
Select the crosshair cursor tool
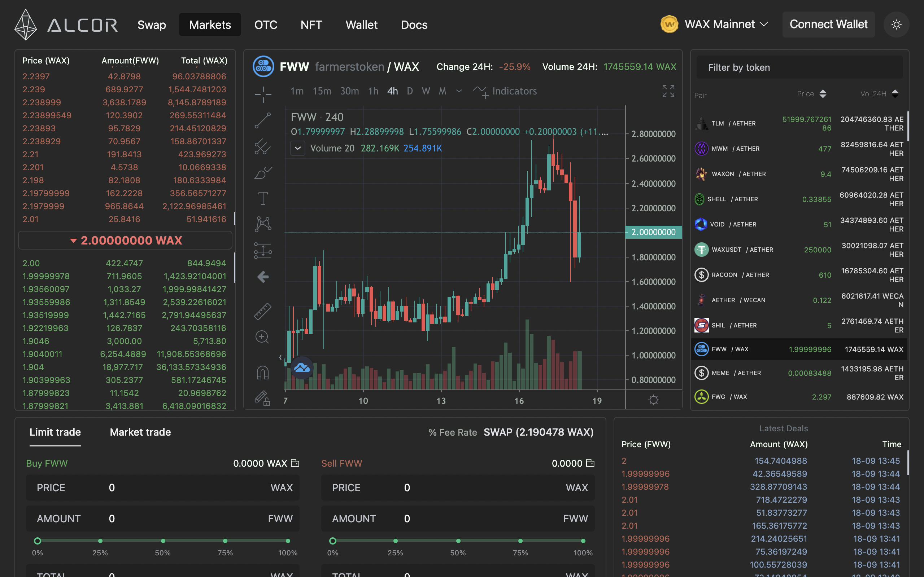pyautogui.click(x=263, y=94)
